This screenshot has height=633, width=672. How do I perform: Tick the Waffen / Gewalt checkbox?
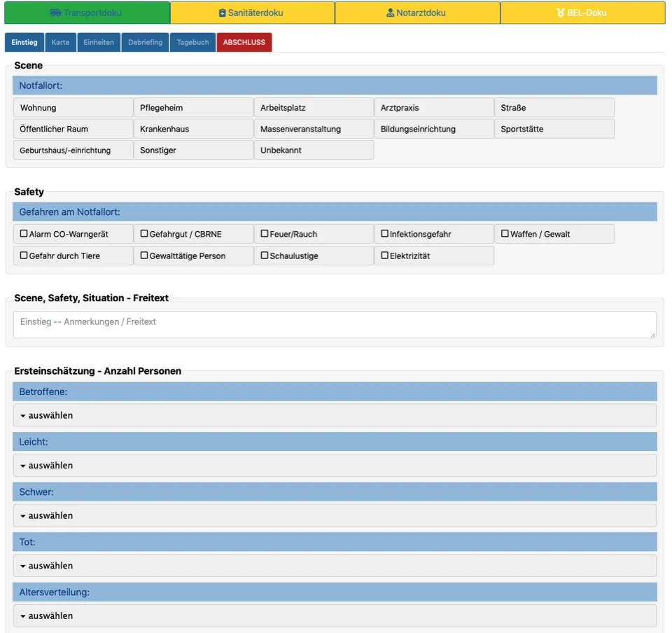click(x=505, y=234)
